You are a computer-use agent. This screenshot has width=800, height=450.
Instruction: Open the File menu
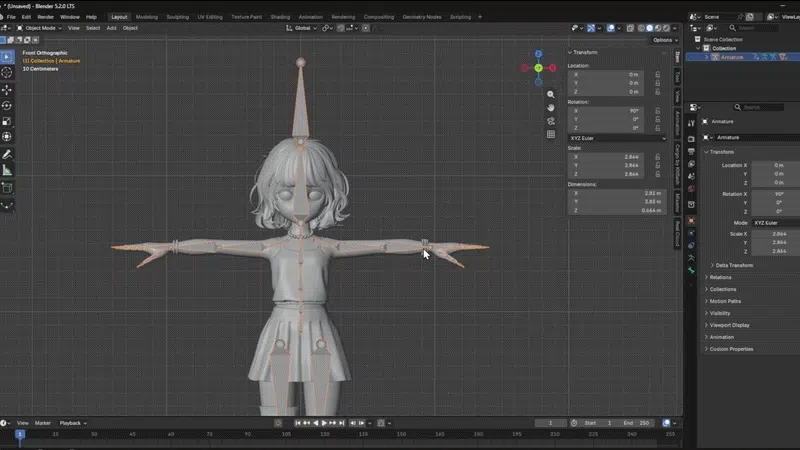11,17
